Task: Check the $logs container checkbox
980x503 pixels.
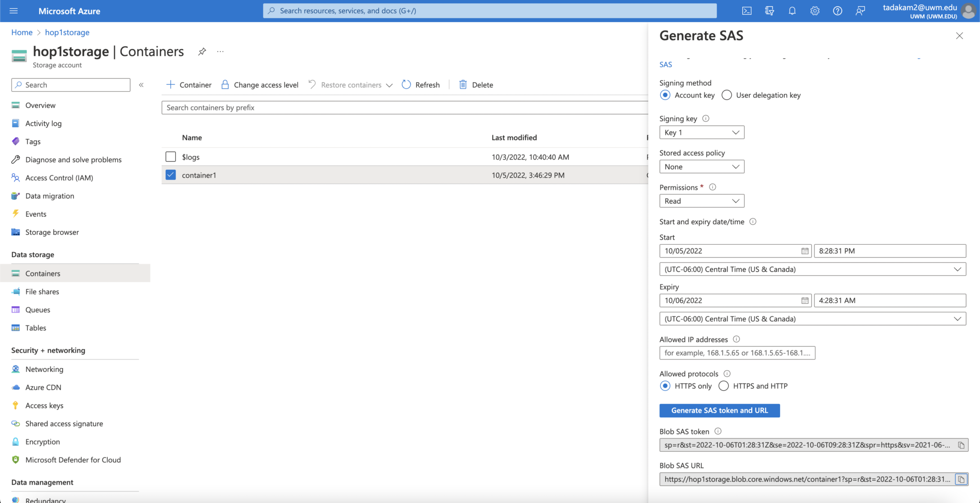Action: (x=170, y=156)
